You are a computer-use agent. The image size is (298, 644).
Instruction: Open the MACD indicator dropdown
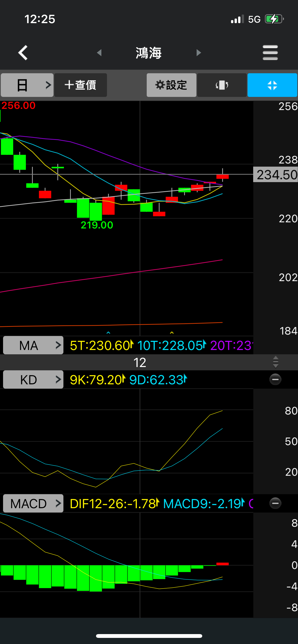(x=33, y=503)
